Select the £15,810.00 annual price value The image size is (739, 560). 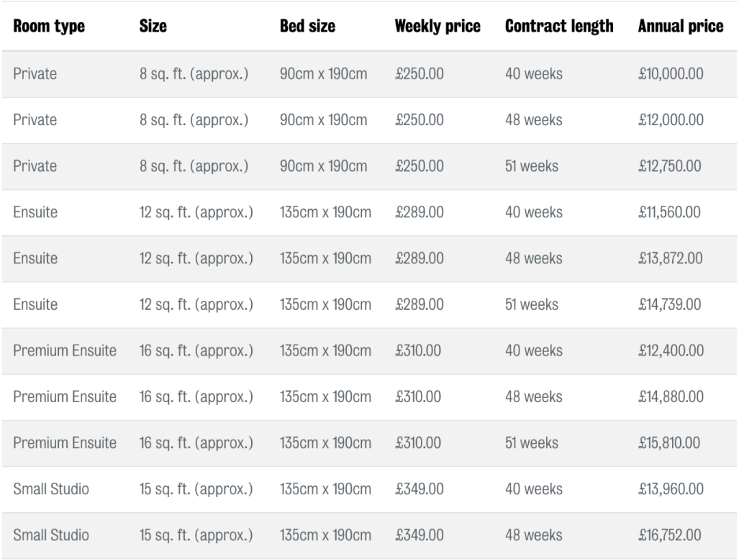(669, 443)
